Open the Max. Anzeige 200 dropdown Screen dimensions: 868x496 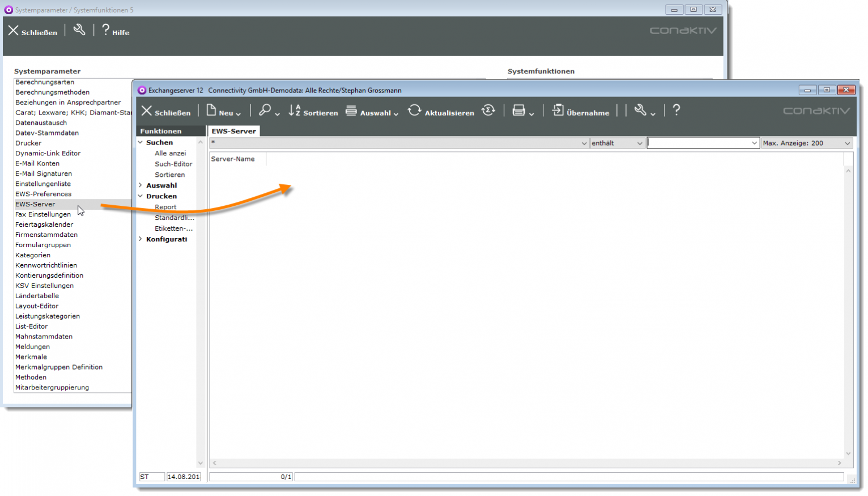pos(806,143)
